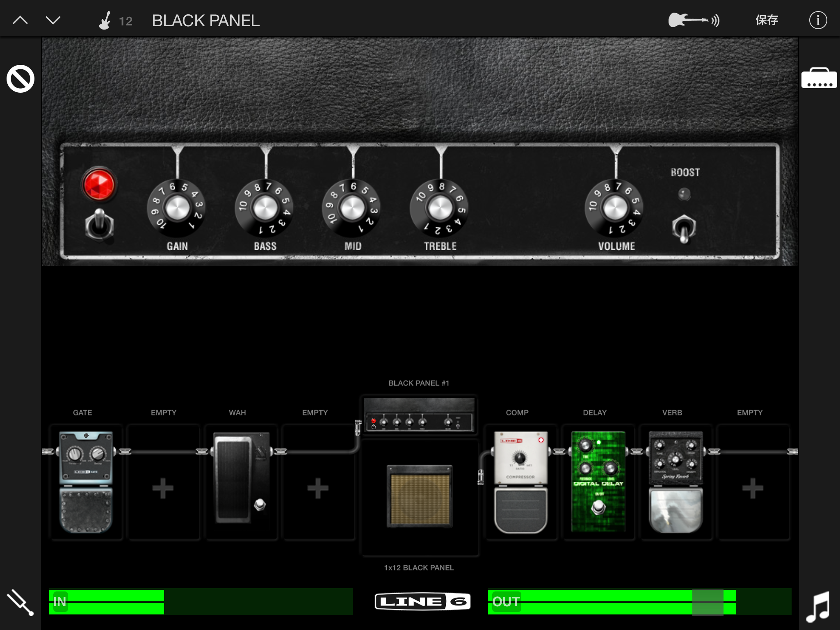Viewport: 840px width, 630px height.
Task: Open the info button
Action: (x=818, y=20)
